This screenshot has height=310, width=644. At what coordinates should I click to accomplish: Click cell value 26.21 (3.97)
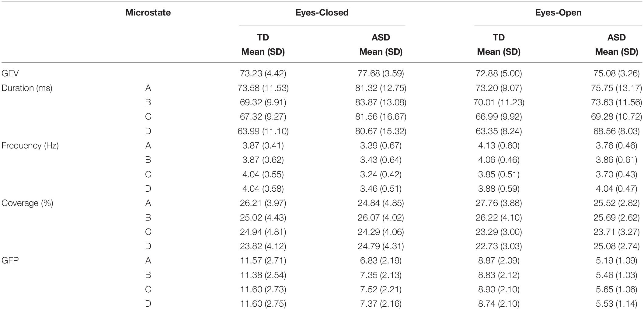click(x=263, y=203)
